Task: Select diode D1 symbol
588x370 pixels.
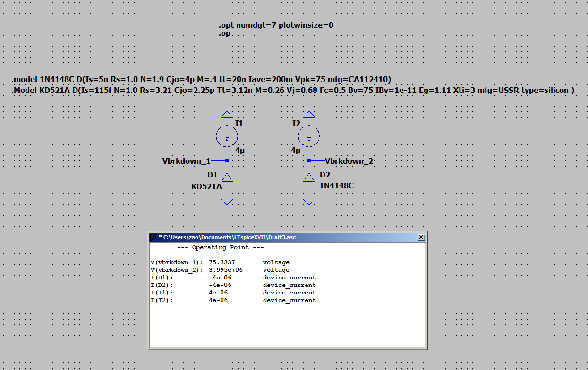Action: pos(227,177)
